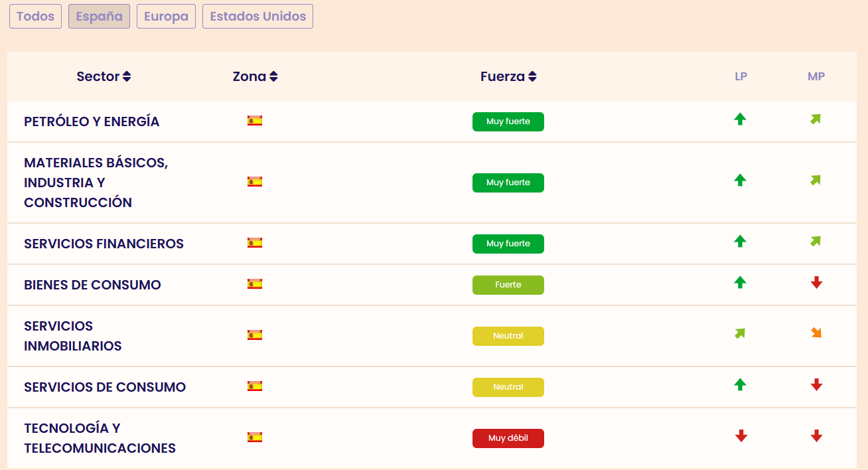Click the LP up arrow for Servicios Financieros
The image size is (868, 470).
click(x=741, y=242)
